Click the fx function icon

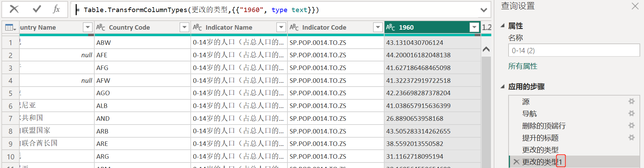tap(57, 9)
